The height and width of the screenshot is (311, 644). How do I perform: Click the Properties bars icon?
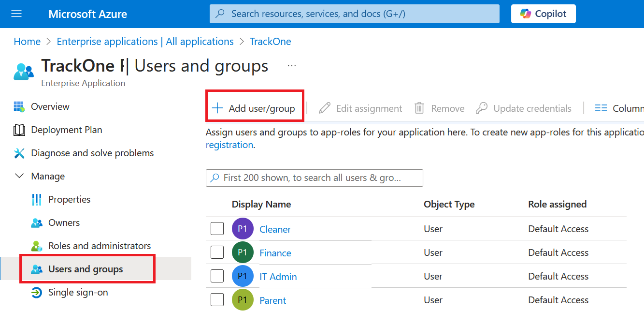click(x=37, y=200)
